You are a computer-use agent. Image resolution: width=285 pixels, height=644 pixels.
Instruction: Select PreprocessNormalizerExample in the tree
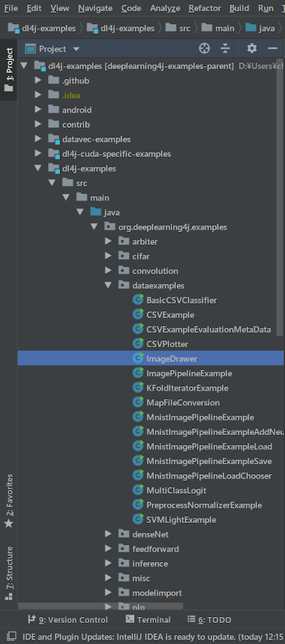point(204,505)
